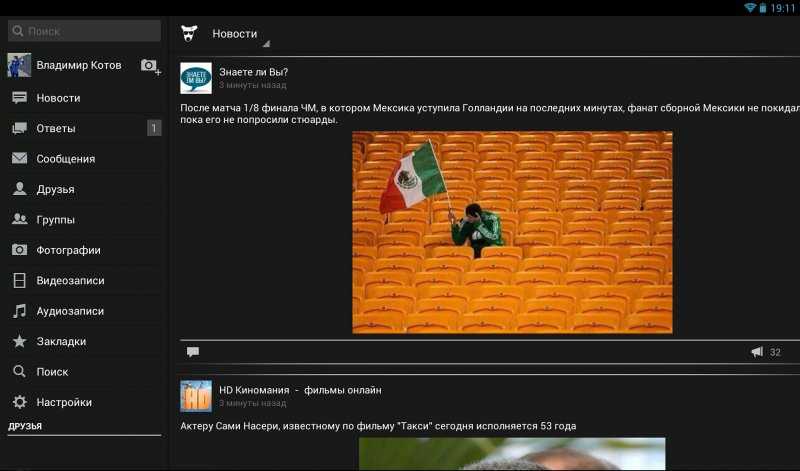Select the Сообщения envelope icon
The image size is (800, 471).
[x=19, y=158]
